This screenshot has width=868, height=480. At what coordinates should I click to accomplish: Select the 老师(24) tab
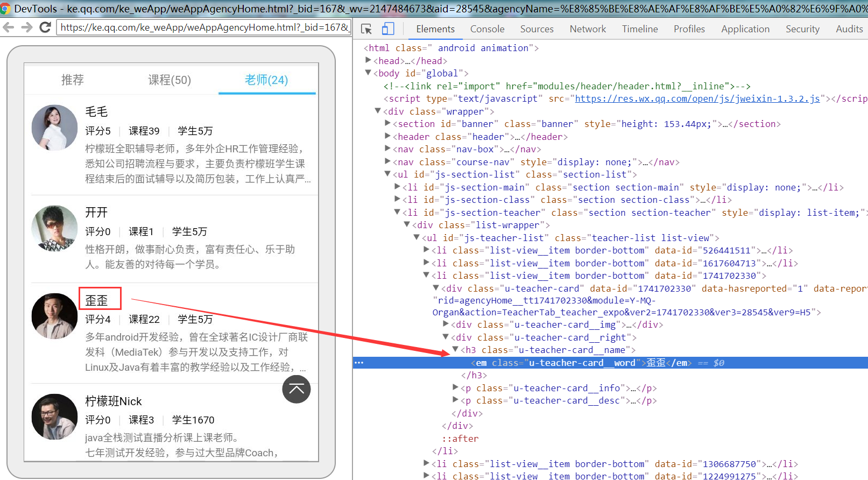point(266,80)
